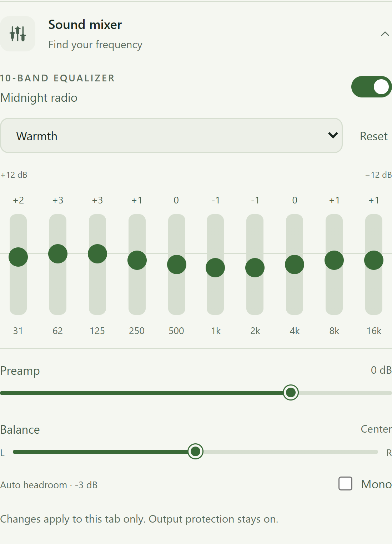The width and height of the screenshot is (392, 544).
Task: Click the 4k band slider knob
Action: pos(295,265)
